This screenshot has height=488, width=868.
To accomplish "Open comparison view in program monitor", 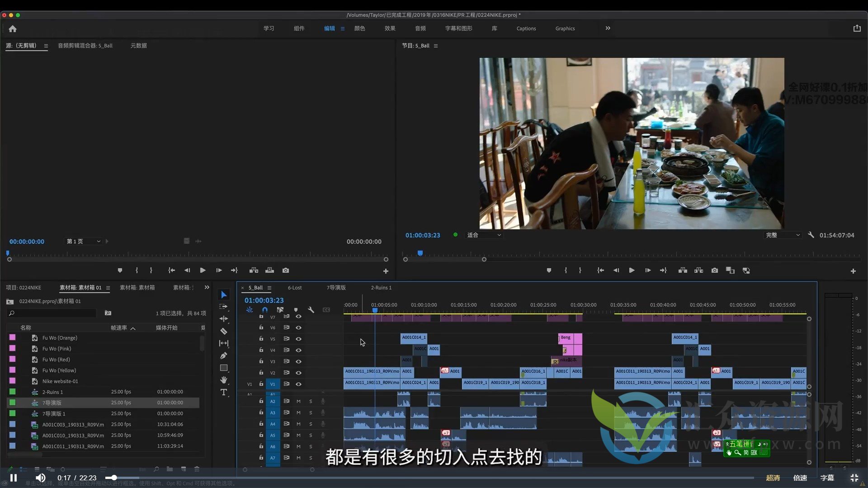I will (x=731, y=270).
